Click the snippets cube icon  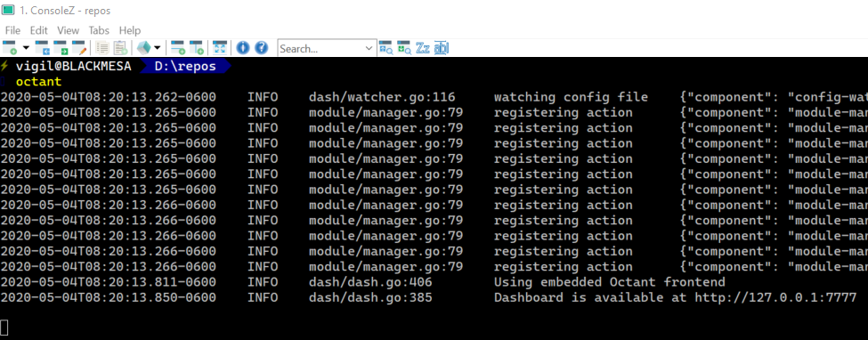[144, 48]
